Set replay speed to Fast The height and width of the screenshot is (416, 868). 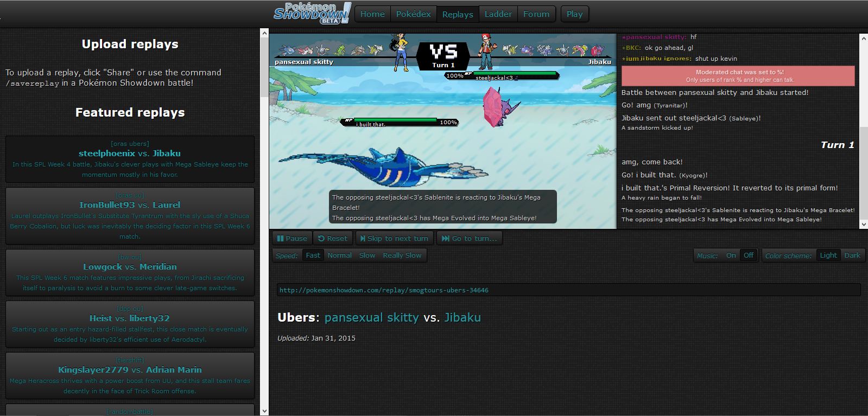(x=313, y=255)
